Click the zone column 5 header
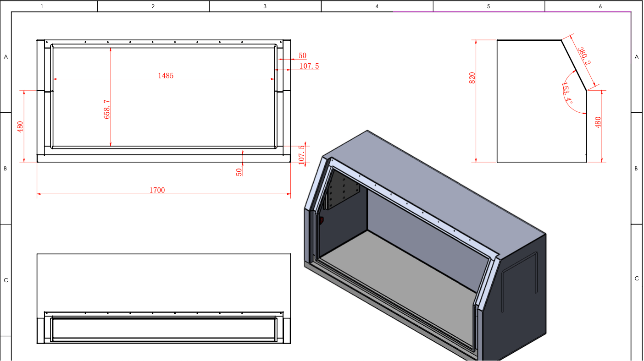 coord(489,6)
